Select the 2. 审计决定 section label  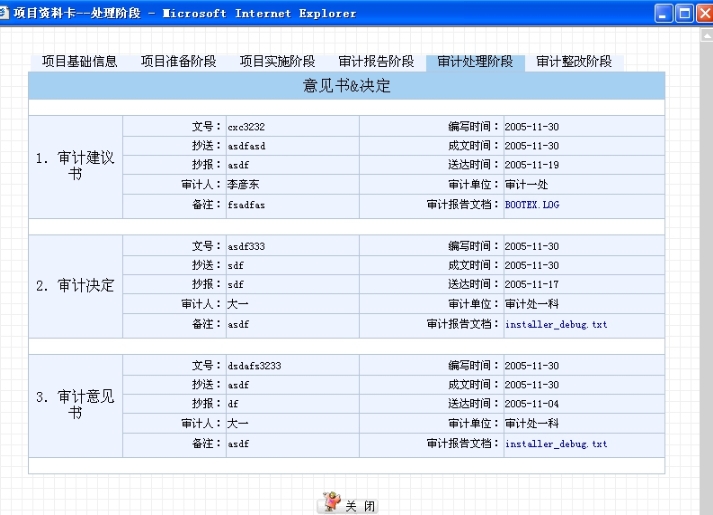pos(75,286)
